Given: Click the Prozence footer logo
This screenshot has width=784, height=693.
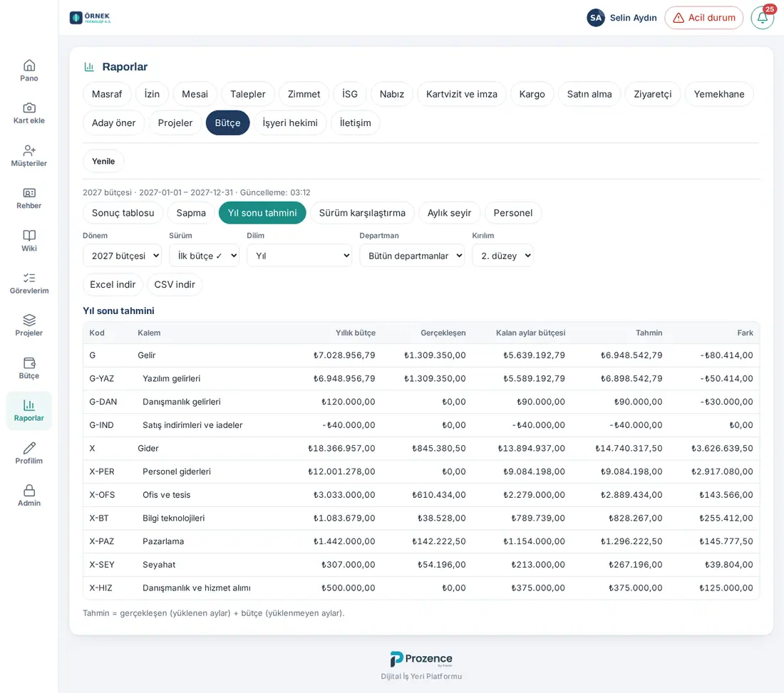Looking at the screenshot, I should [421, 659].
